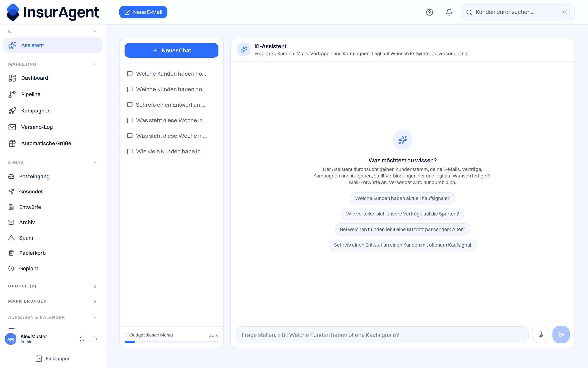The image size is (588, 368).
Task: Select suggestion about fehlende BU trotz passendem Alter
Action: [402, 229]
